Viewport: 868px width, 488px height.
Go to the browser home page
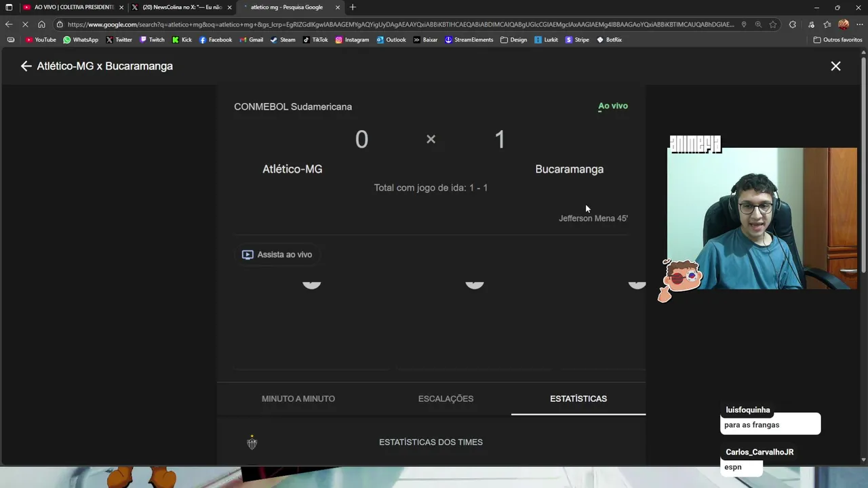pyautogui.click(x=41, y=24)
